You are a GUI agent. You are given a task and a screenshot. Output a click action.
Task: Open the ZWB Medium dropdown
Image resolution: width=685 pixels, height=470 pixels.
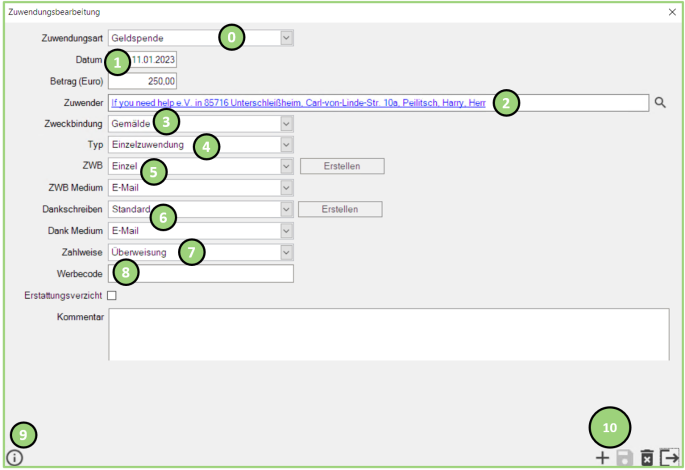[x=287, y=188]
